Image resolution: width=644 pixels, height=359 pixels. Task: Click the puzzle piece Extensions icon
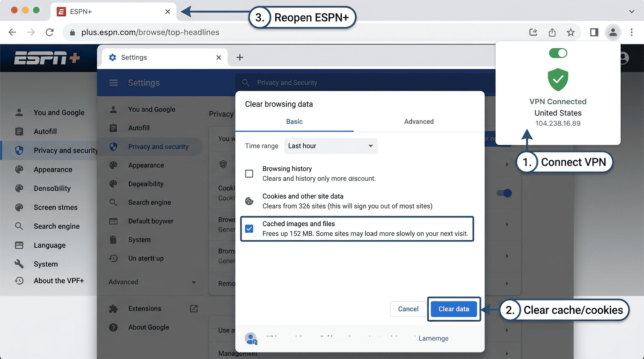coord(113,309)
